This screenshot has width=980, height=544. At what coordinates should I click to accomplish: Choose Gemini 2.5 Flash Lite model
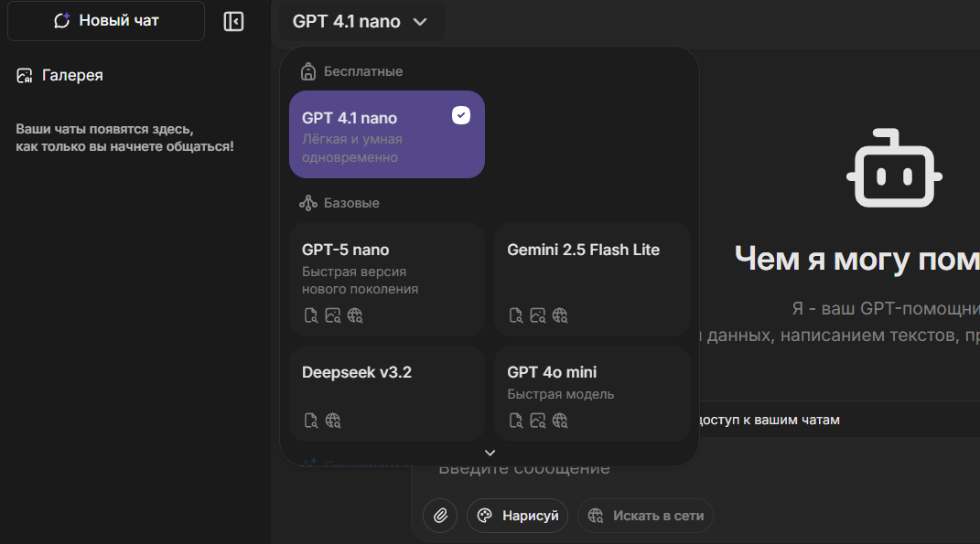point(592,279)
